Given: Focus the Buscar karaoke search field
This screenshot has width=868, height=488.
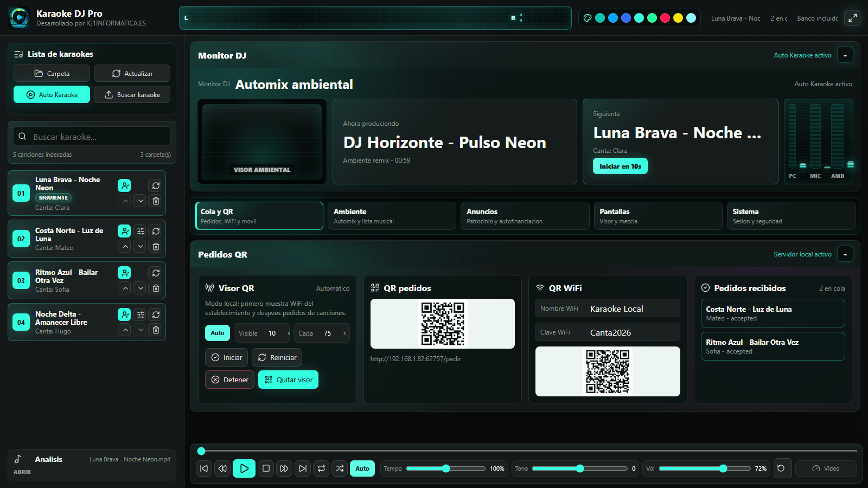Looking at the screenshot, I should click(92, 137).
